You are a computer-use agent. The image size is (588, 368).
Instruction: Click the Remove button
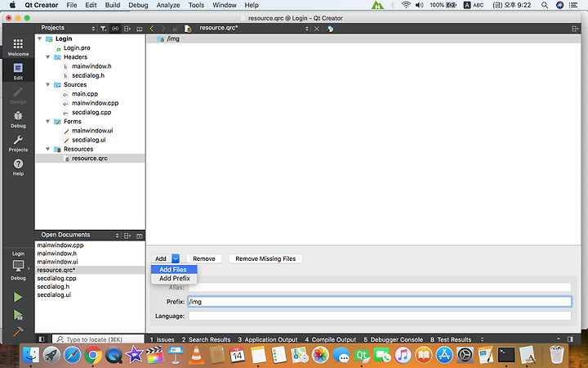point(204,258)
